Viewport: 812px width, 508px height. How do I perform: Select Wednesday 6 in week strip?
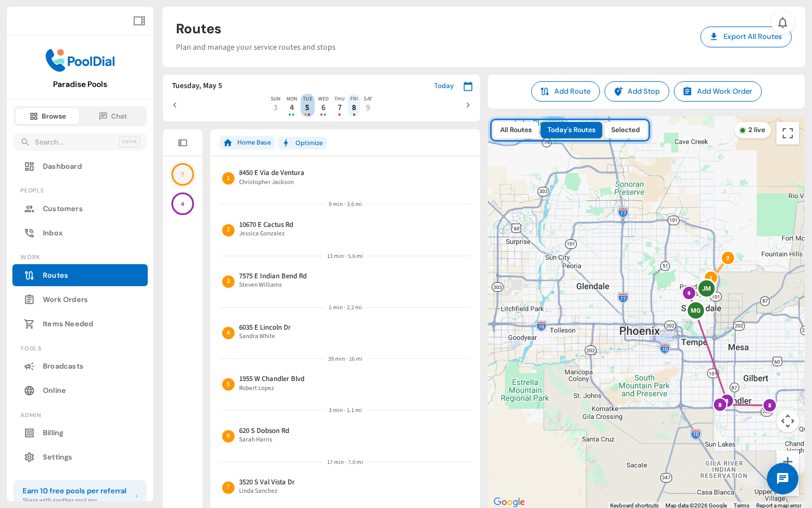(x=323, y=105)
